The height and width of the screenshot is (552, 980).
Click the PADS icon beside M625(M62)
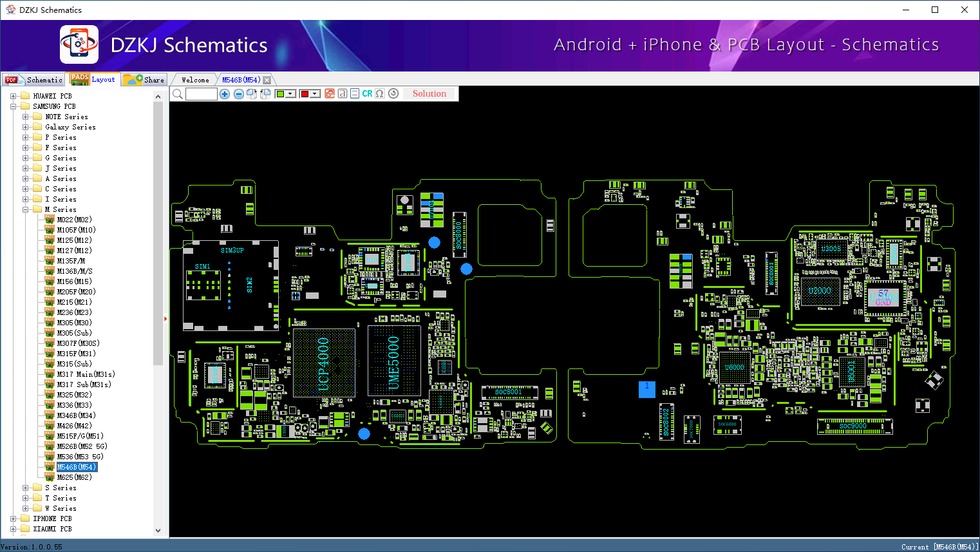pos(50,477)
